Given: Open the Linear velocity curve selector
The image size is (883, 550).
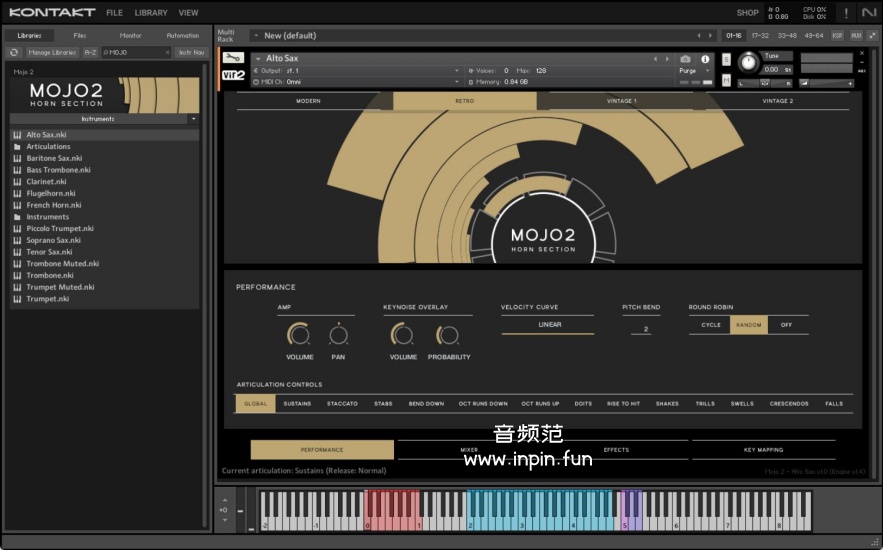Looking at the screenshot, I should tap(549, 325).
